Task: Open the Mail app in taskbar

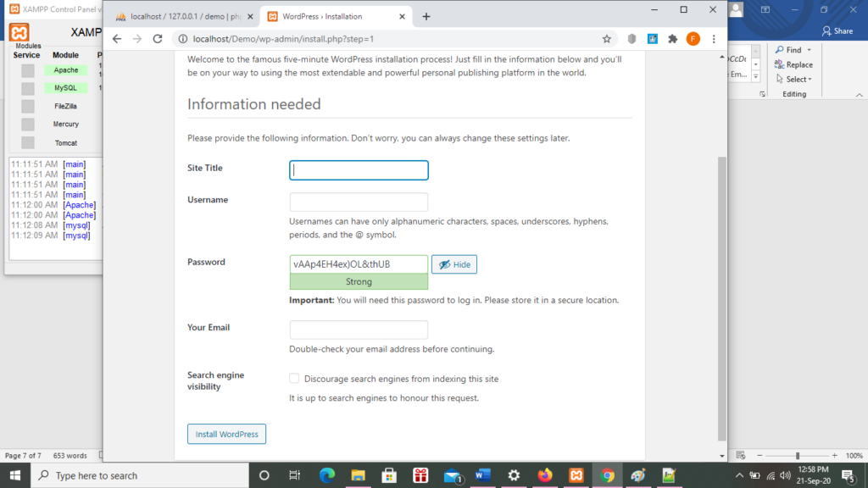Action: click(x=453, y=475)
